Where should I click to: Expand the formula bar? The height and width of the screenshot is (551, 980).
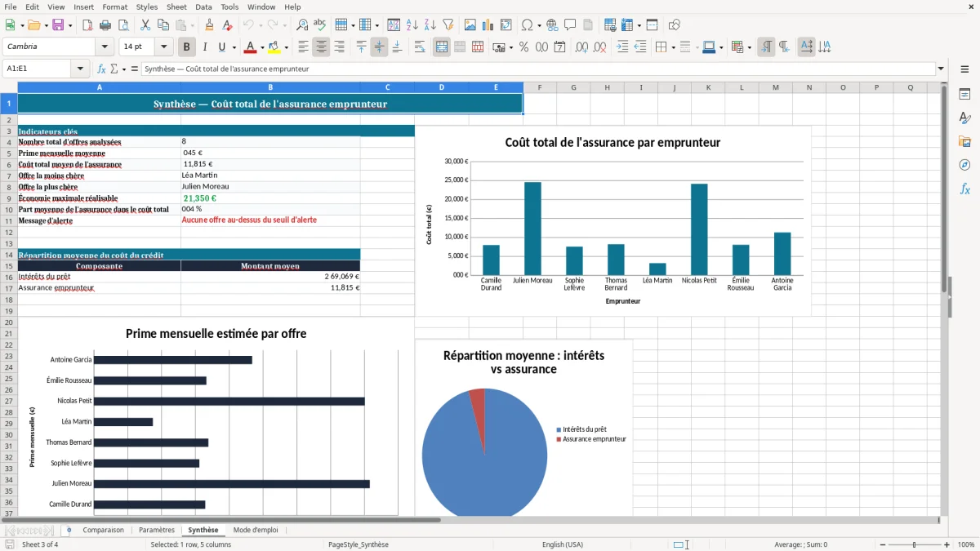[941, 69]
